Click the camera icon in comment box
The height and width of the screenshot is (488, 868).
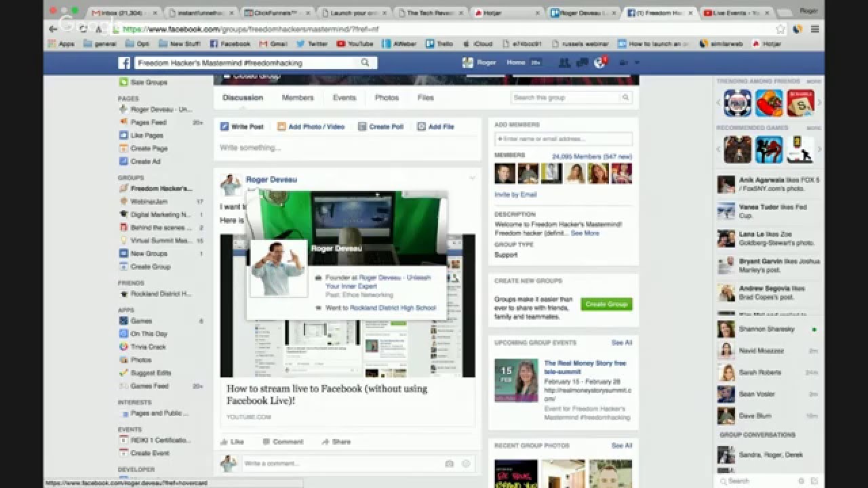pyautogui.click(x=449, y=464)
